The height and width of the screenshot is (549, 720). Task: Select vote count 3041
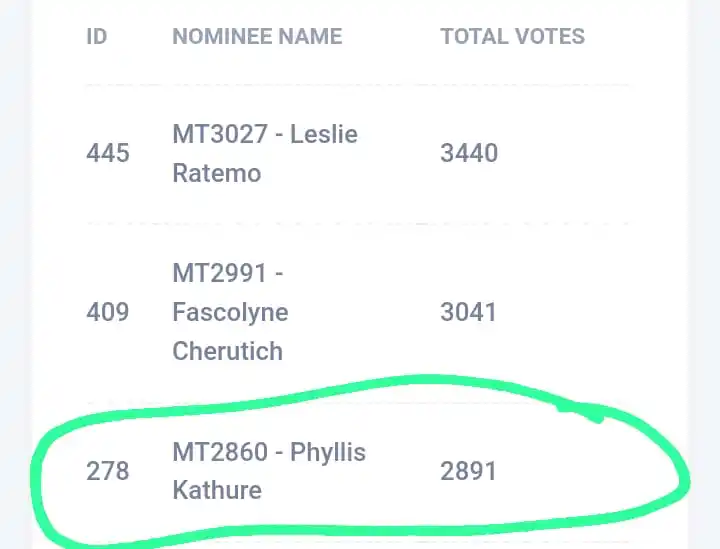(x=468, y=312)
